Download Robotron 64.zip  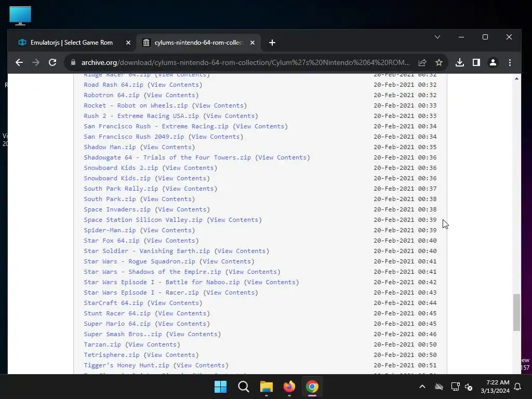pos(112,95)
